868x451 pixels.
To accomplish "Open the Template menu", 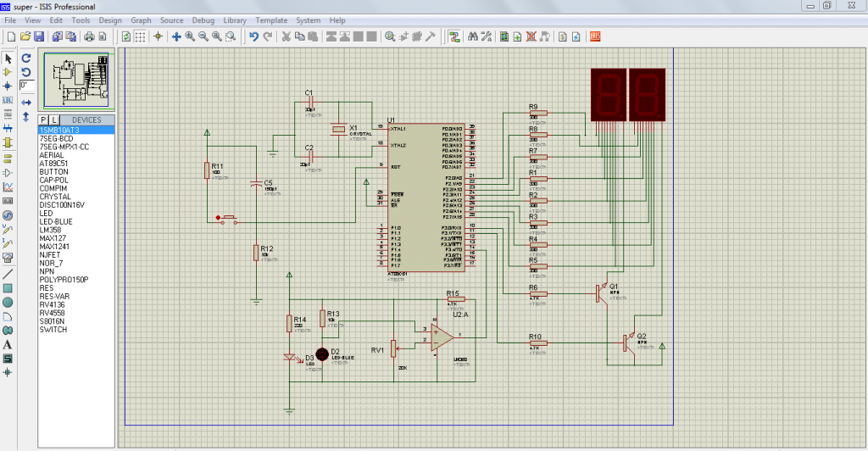I will 271,19.
